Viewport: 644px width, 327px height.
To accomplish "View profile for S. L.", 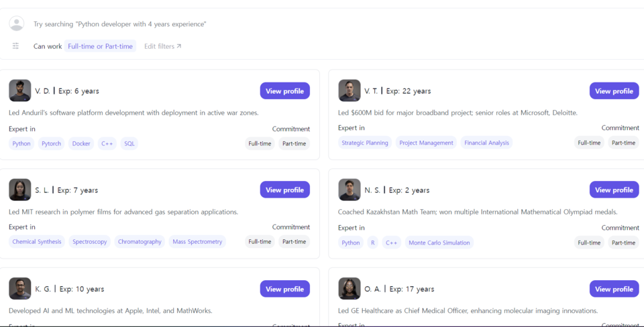I will point(284,190).
